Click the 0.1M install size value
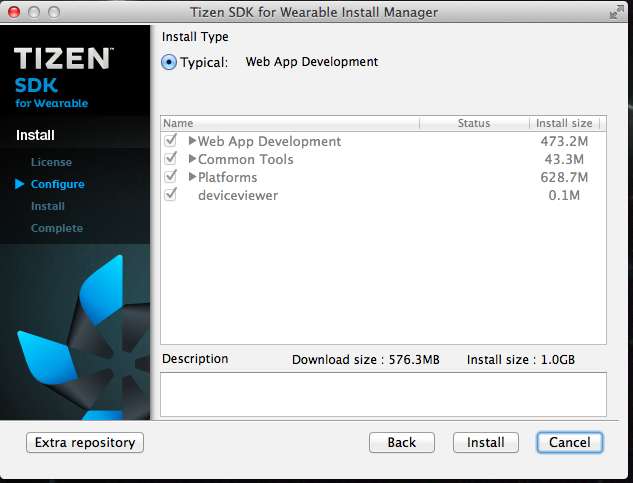The height and width of the screenshot is (483, 633). pyautogui.click(x=564, y=195)
